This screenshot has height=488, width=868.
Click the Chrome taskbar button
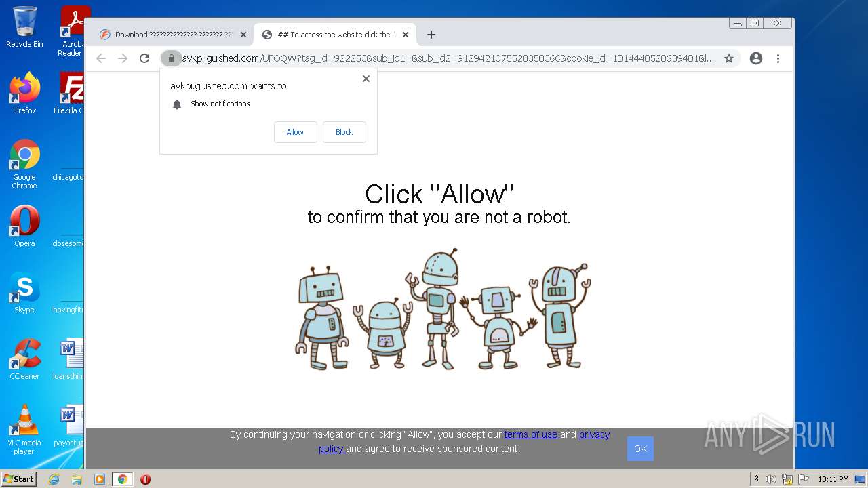(122, 479)
